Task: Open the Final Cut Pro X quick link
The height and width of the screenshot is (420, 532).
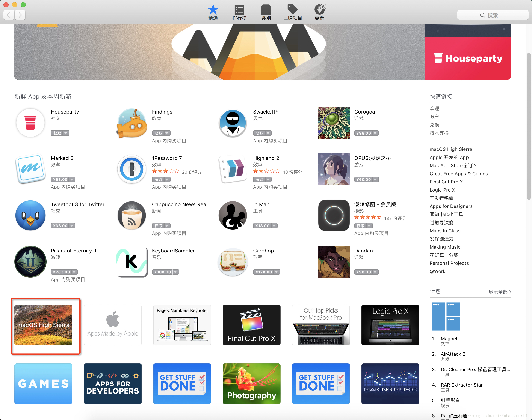Action: [x=446, y=182]
